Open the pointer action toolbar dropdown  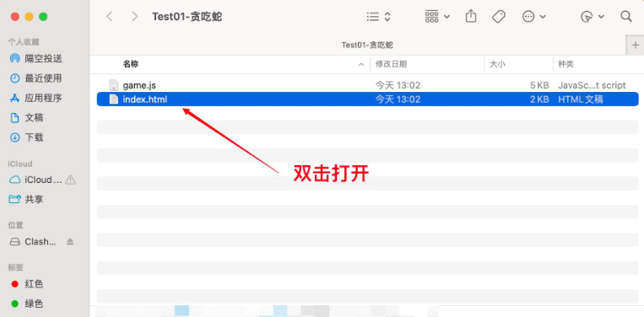pos(593,16)
